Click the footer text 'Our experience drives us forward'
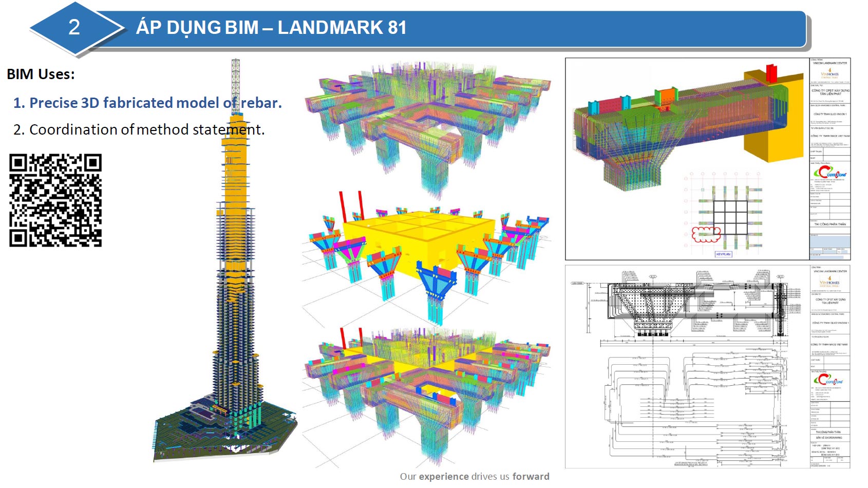The image size is (868, 488). [475, 476]
